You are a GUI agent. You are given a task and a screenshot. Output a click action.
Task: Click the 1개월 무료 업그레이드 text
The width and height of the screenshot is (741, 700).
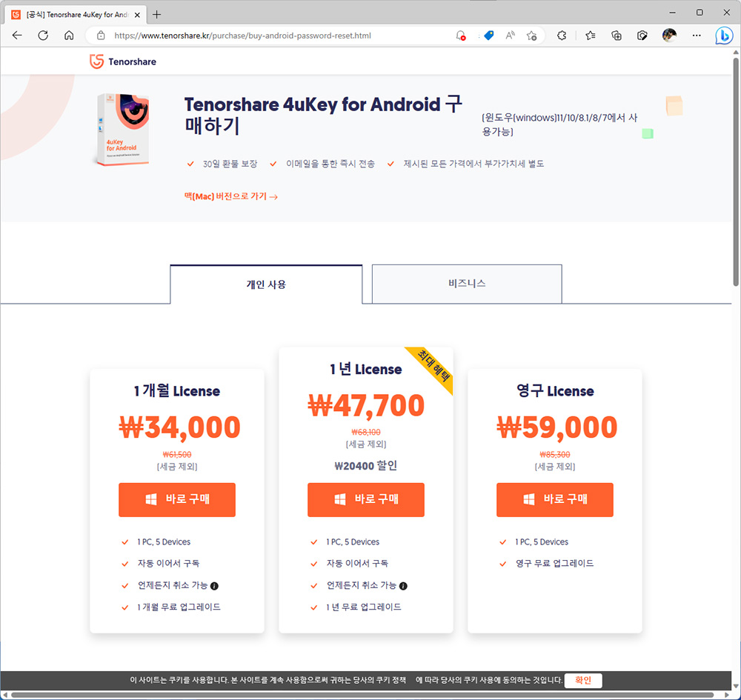click(x=179, y=607)
